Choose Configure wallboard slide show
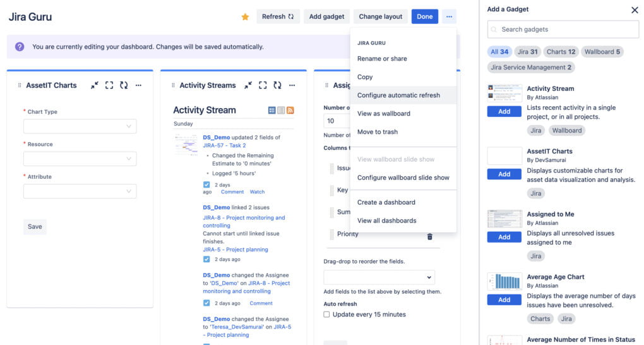This screenshot has height=345, width=644. [x=403, y=178]
